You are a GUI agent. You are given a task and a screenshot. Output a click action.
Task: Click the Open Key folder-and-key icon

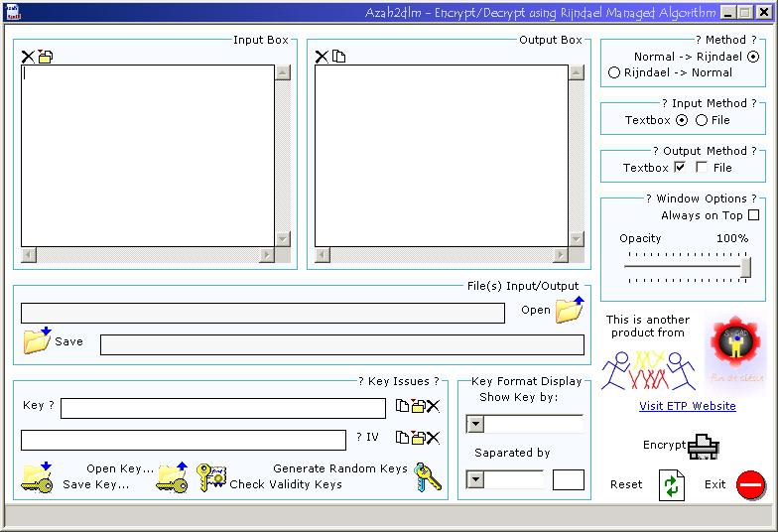[x=173, y=477]
